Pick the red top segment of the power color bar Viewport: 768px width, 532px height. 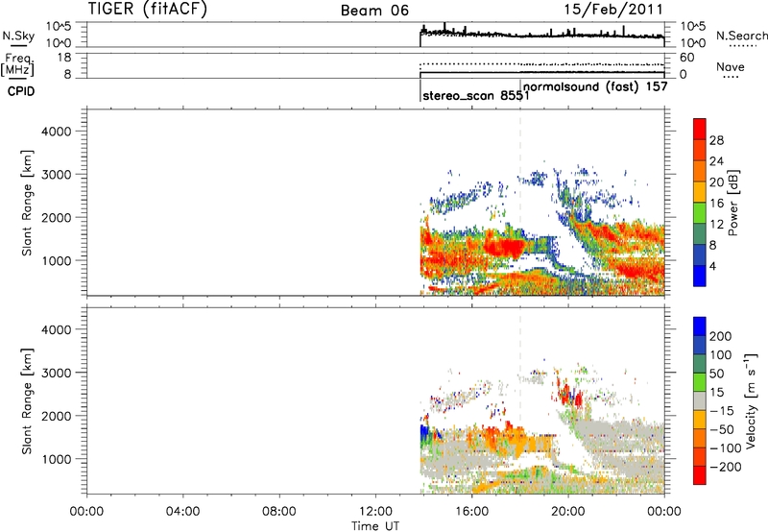pos(700,130)
